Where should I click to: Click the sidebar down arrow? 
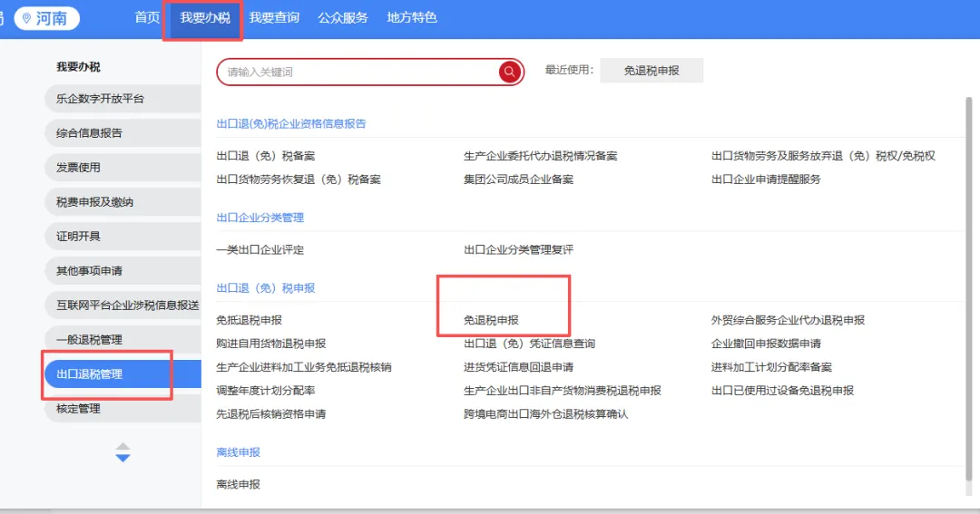[123, 458]
